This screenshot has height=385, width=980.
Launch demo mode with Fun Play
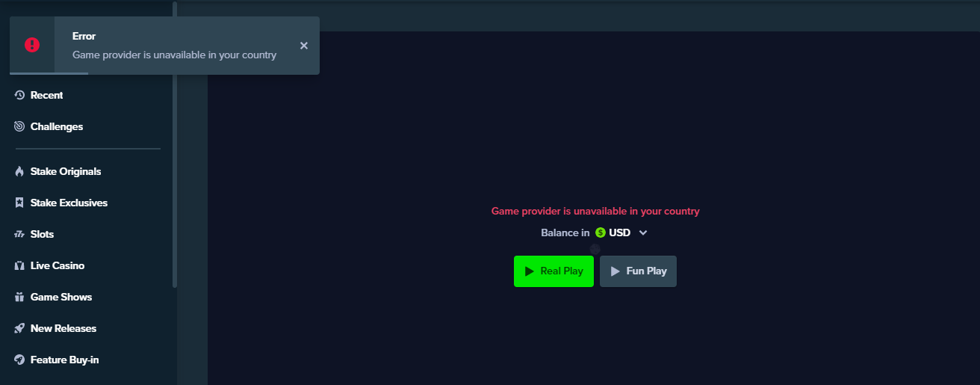click(x=638, y=271)
